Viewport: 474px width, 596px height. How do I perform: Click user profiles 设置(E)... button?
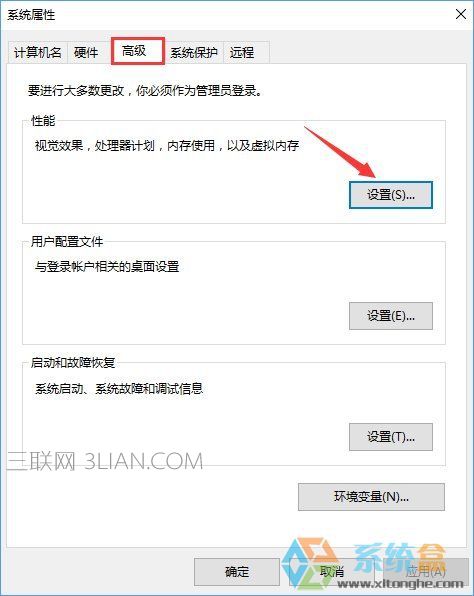pos(391,316)
